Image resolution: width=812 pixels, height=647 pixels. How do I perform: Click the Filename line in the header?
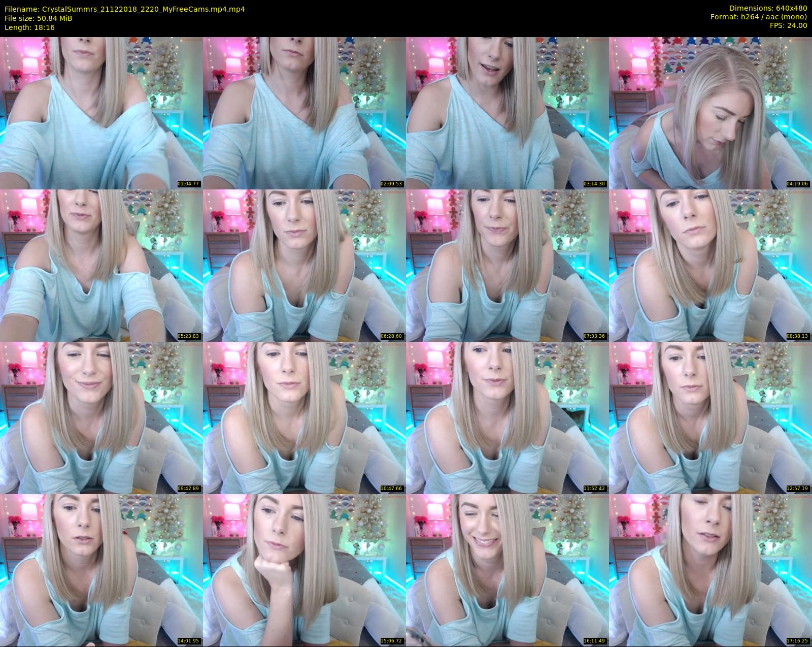coord(125,9)
